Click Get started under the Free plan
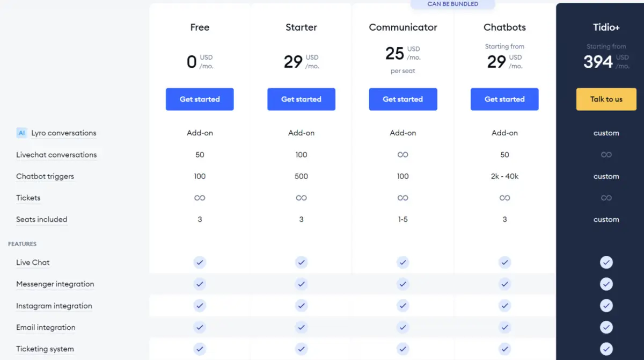 tap(200, 99)
